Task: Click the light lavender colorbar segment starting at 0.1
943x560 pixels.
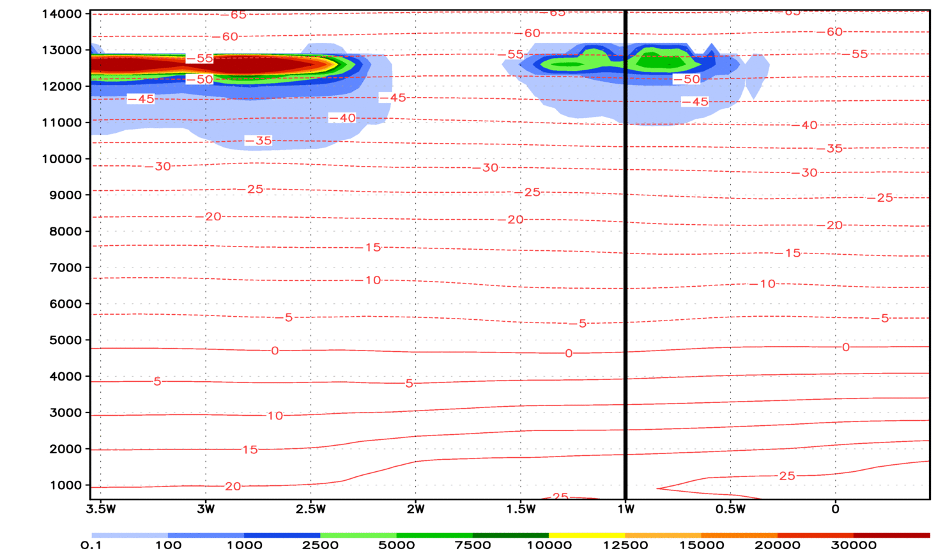Action: pos(130,535)
